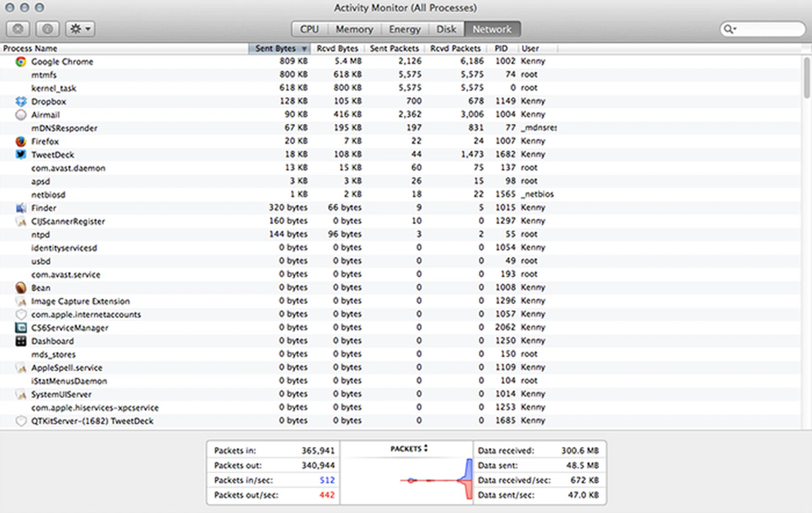
Task: Open the gear action dropdown menu
Action: (80, 29)
